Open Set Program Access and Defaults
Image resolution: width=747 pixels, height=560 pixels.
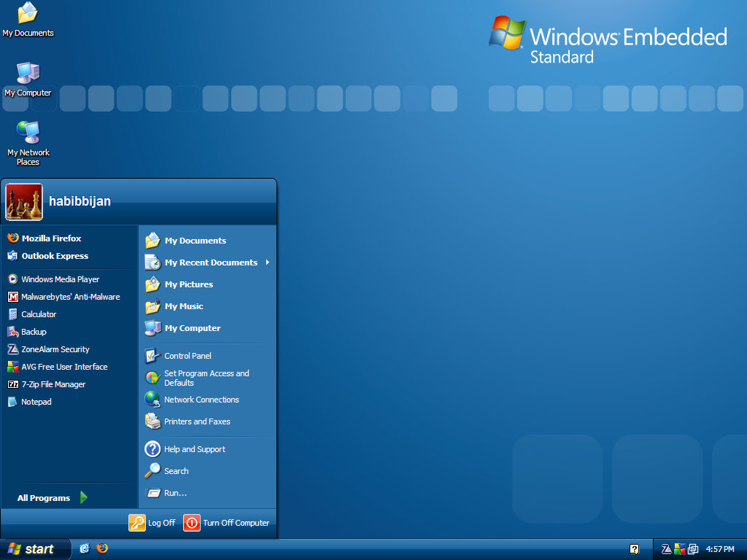[208, 378]
